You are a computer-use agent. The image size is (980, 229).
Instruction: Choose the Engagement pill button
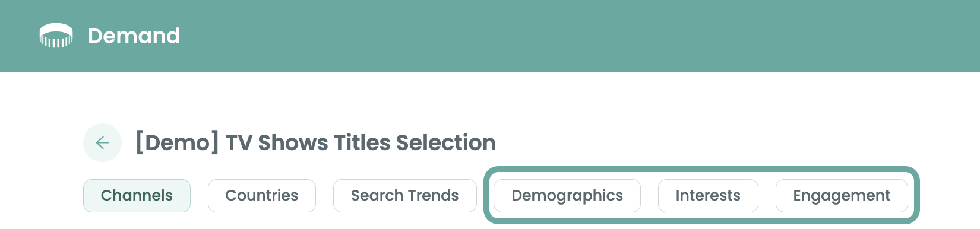tap(842, 196)
